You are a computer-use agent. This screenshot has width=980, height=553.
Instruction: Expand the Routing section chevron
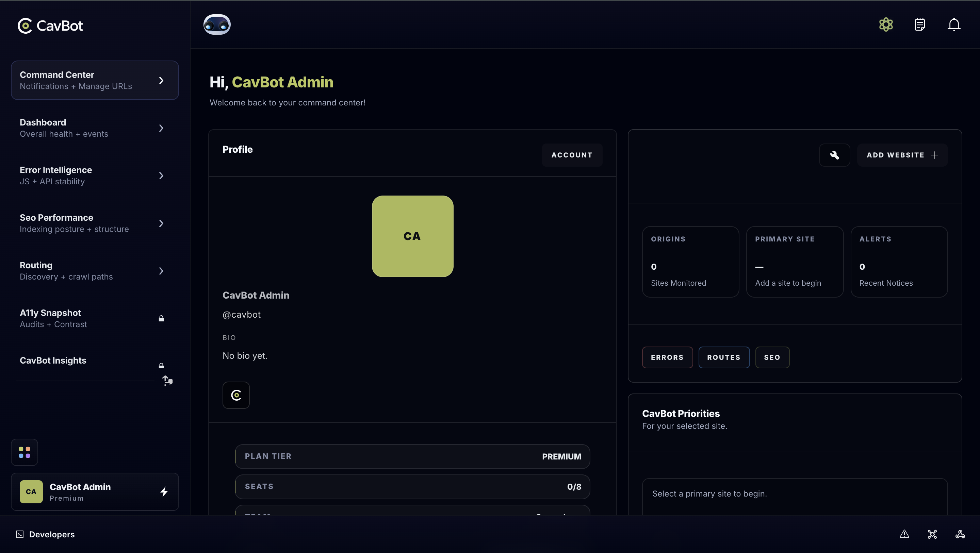click(161, 271)
